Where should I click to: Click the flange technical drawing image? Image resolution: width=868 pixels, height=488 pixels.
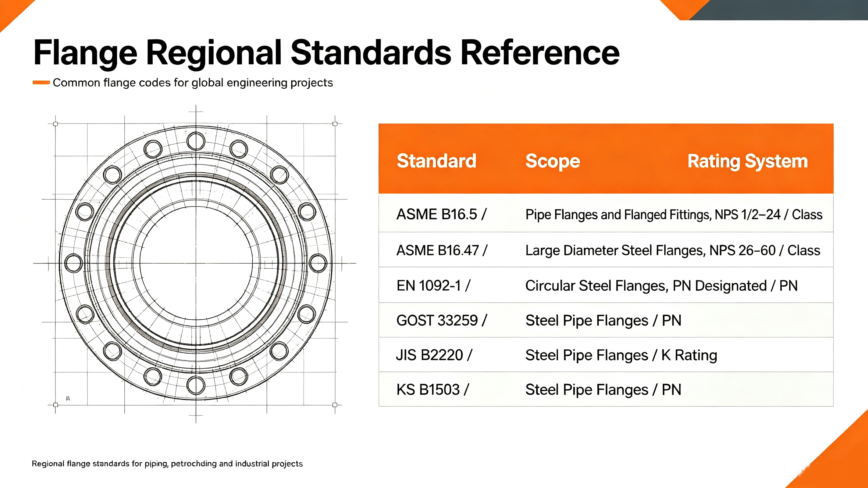(x=195, y=264)
